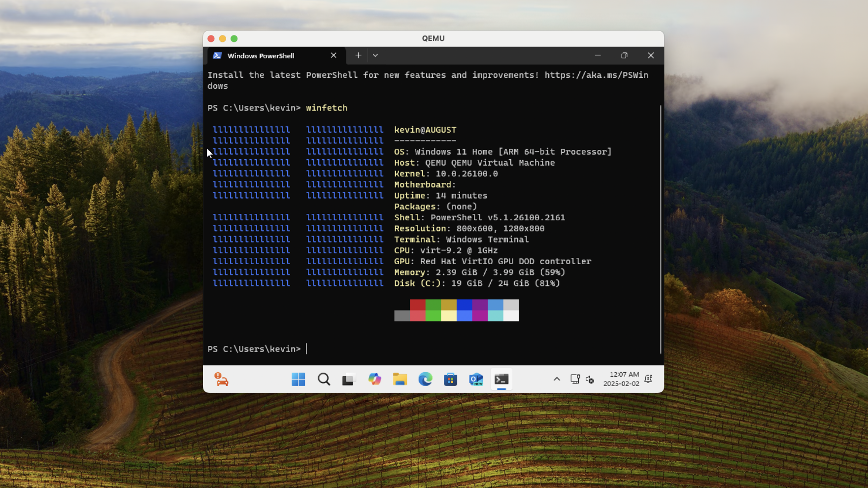Click the "Uptime: 14 minutes" line
Viewport: 868px width, 488px height.
(441, 196)
